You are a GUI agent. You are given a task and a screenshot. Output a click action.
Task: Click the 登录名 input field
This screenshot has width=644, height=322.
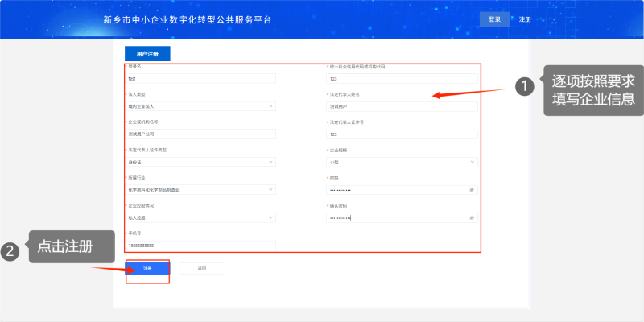(201, 79)
